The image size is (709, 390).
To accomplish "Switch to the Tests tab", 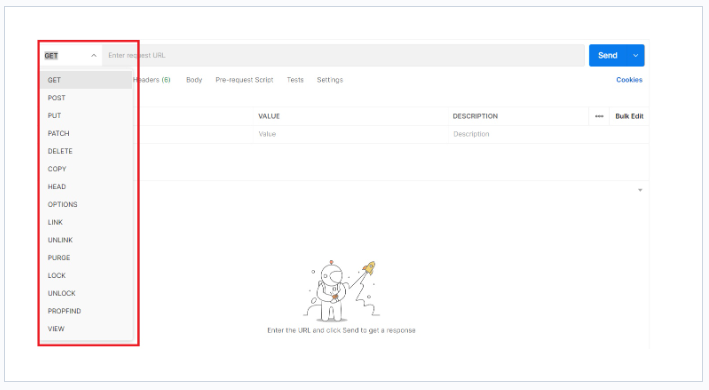I will 295,80.
